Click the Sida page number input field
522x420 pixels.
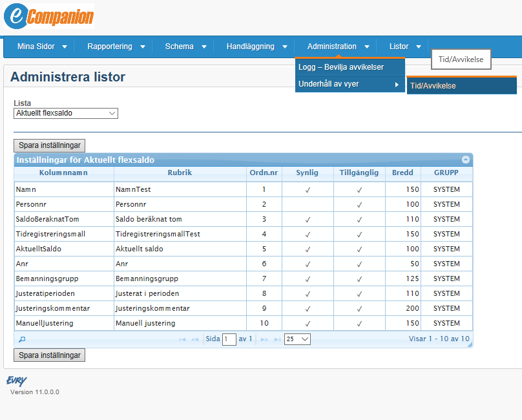point(229,339)
